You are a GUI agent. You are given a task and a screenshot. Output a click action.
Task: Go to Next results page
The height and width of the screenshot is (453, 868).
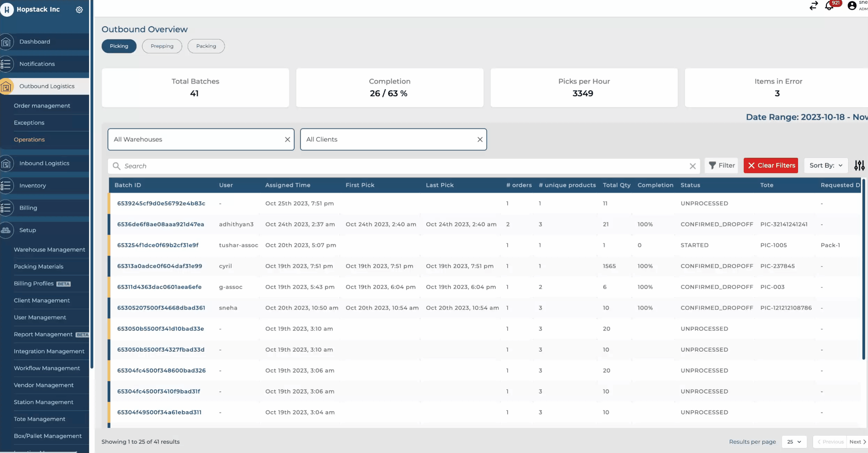[x=857, y=442]
